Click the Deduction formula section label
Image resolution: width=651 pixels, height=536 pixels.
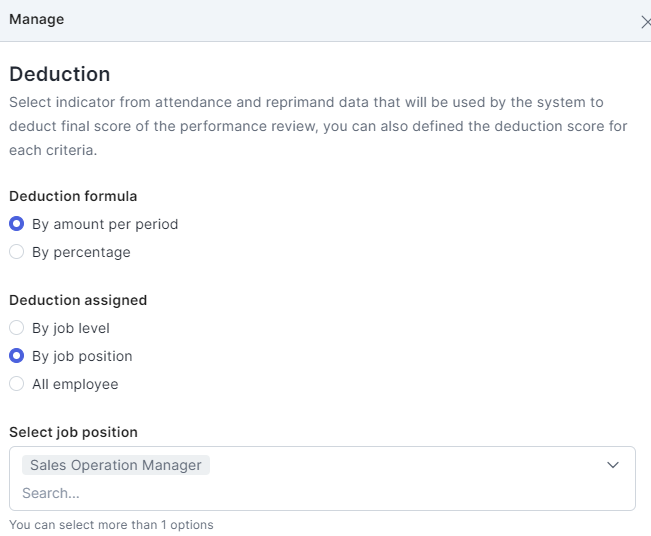point(73,196)
